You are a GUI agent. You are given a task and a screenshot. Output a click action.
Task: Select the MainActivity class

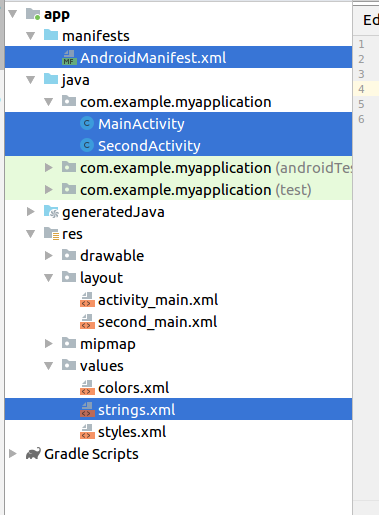point(141,124)
